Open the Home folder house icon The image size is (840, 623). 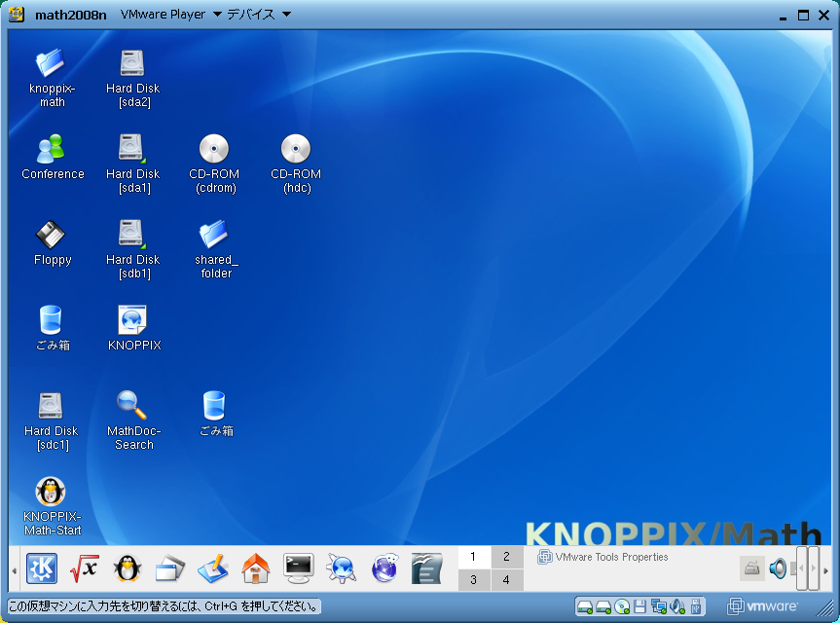(x=256, y=568)
